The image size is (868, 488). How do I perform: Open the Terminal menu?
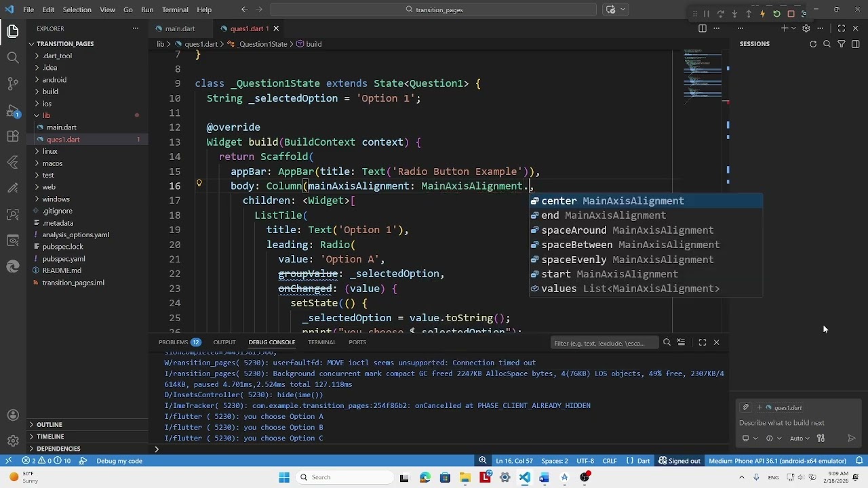[x=175, y=9]
